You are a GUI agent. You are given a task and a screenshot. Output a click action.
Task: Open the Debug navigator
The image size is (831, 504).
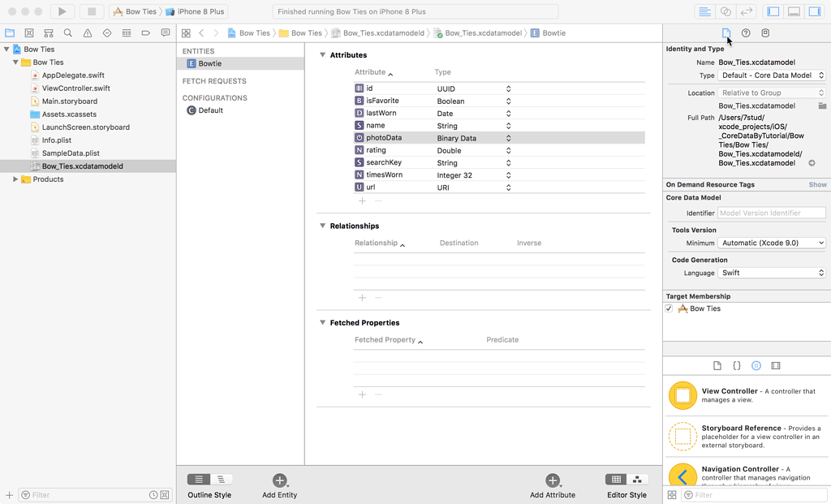pos(126,32)
